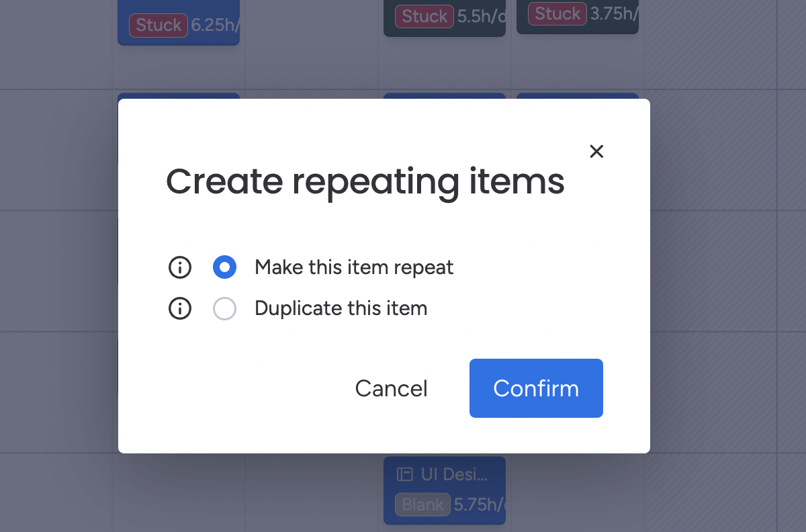Image resolution: width=806 pixels, height=532 pixels.
Task: Click the 3.75h hours label
Action: tap(613, 14)
